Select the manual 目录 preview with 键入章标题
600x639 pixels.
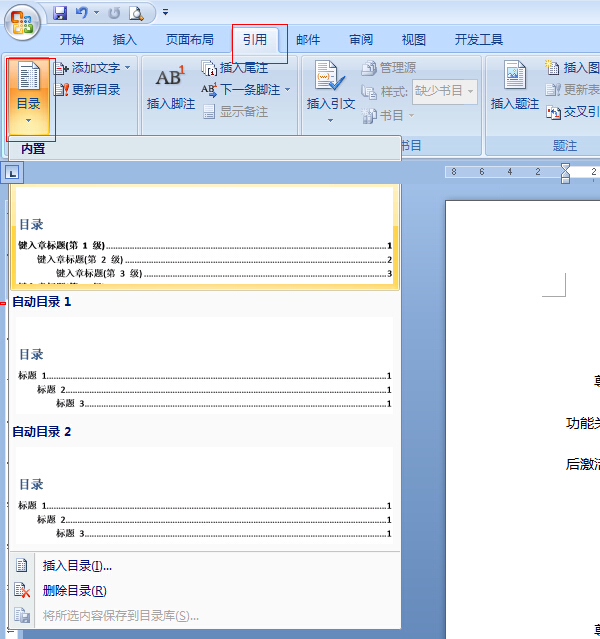(x=205, y=236)
